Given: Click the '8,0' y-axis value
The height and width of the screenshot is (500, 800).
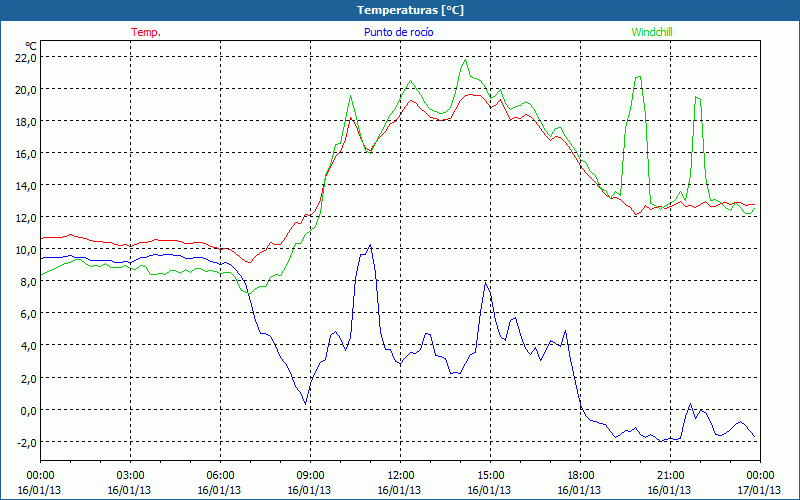Looking at the screenshot, I should [29, 282].
